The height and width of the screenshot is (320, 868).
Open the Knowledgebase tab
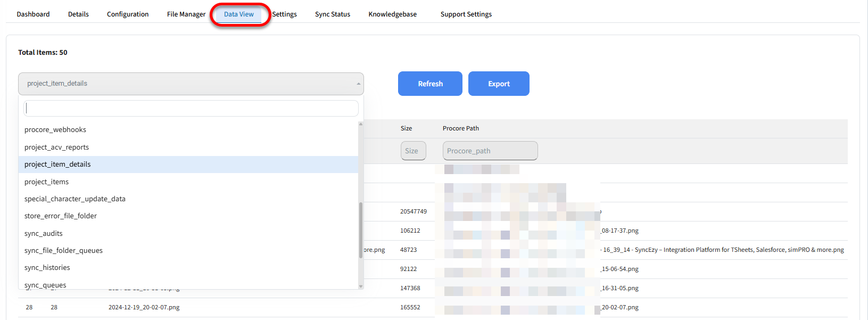coord(393,14)
